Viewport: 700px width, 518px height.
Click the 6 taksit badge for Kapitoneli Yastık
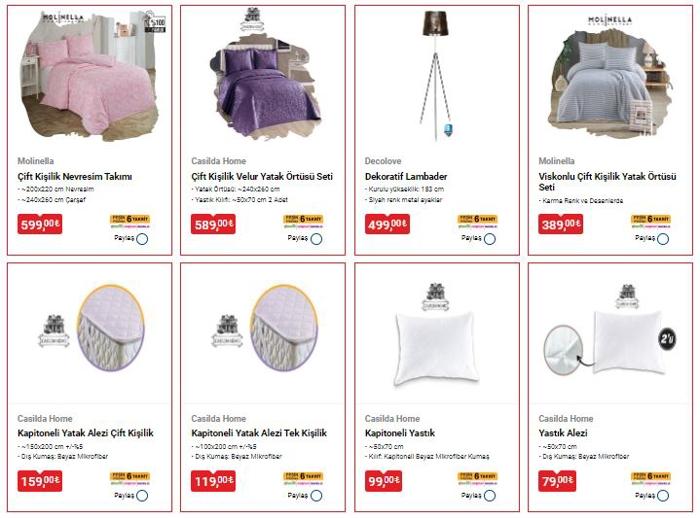[477, 478]
